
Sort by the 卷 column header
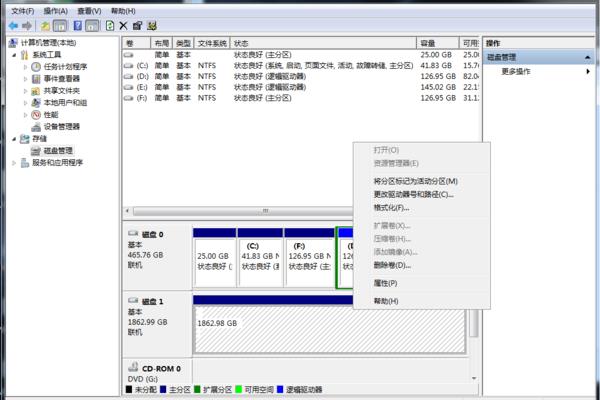[x=137, y=43]
